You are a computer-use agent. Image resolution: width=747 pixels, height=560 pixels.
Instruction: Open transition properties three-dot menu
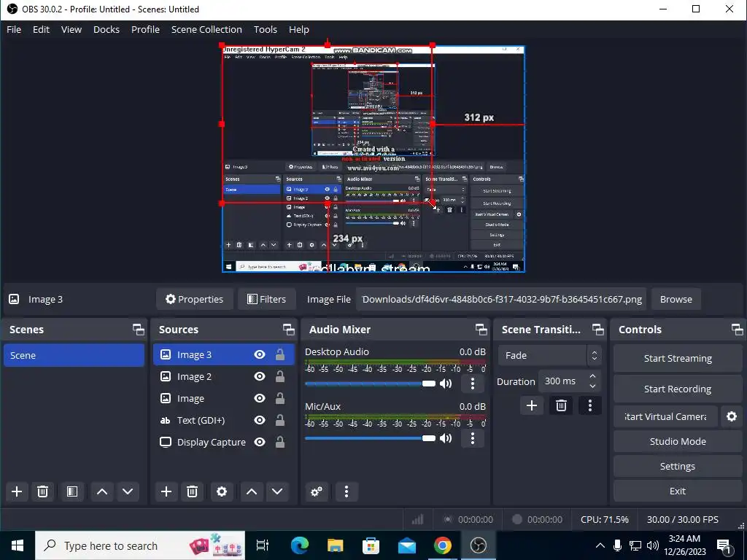(590, 405)
